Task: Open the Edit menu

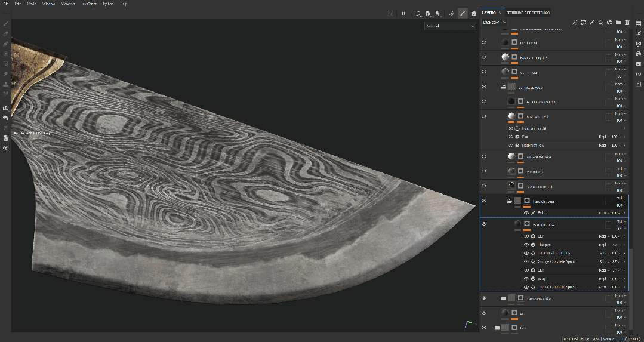Action: (18, 4)
